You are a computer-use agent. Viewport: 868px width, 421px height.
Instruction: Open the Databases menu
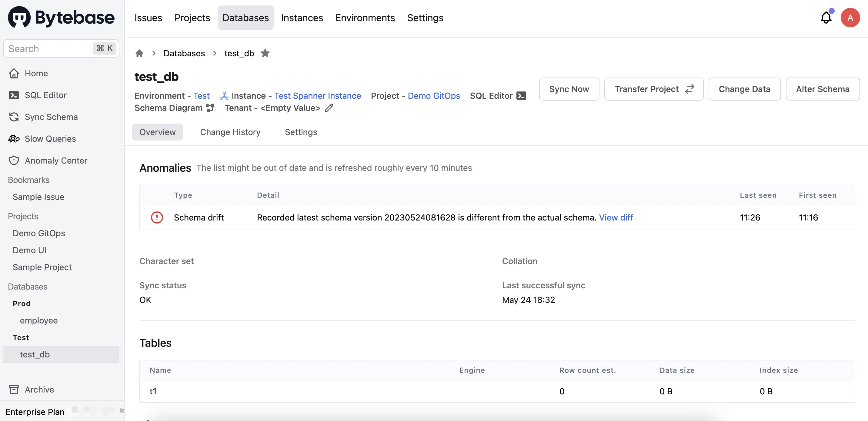pyautogui.click(x=245, y=18)
